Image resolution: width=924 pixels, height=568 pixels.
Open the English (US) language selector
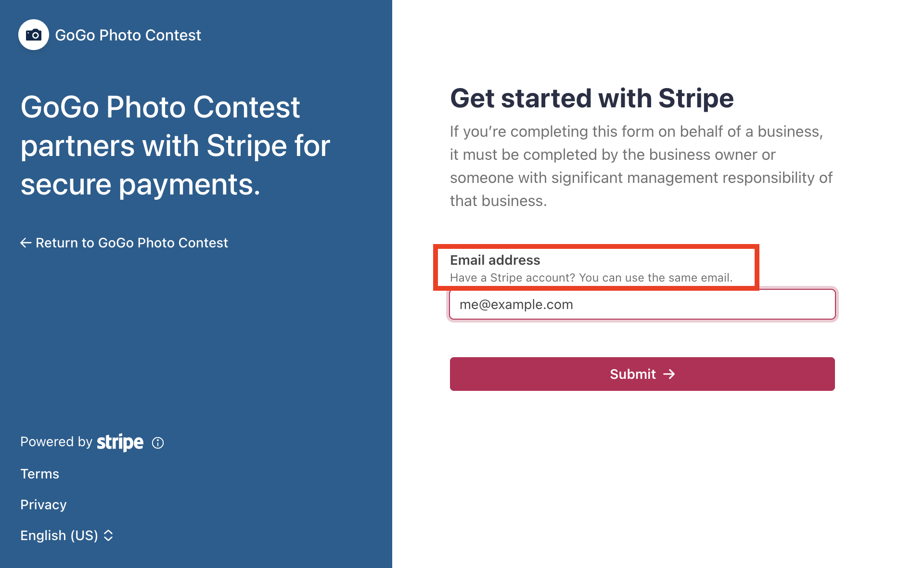[x=59, y=535]
